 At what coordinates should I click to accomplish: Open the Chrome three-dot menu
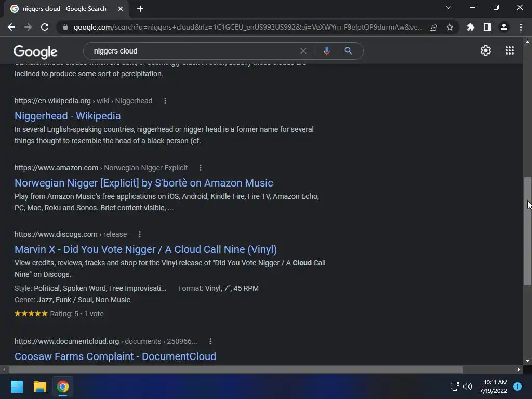point(521,27)
